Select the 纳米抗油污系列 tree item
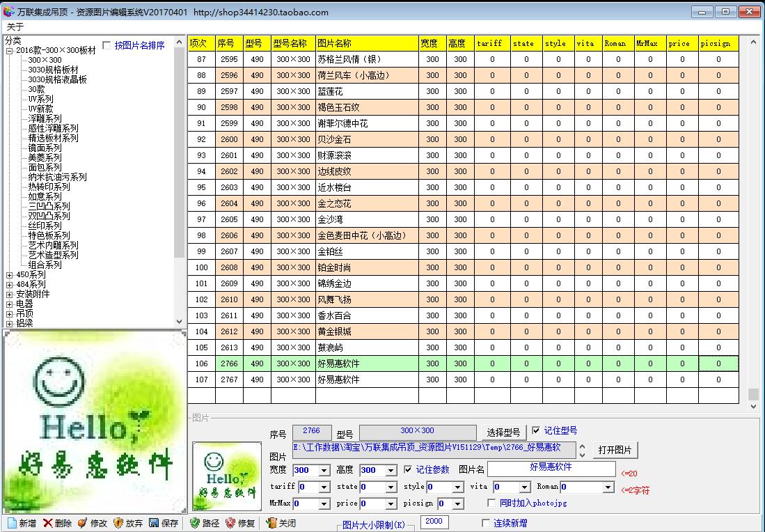This screenshot has width=765, height=532. point(58,177)
